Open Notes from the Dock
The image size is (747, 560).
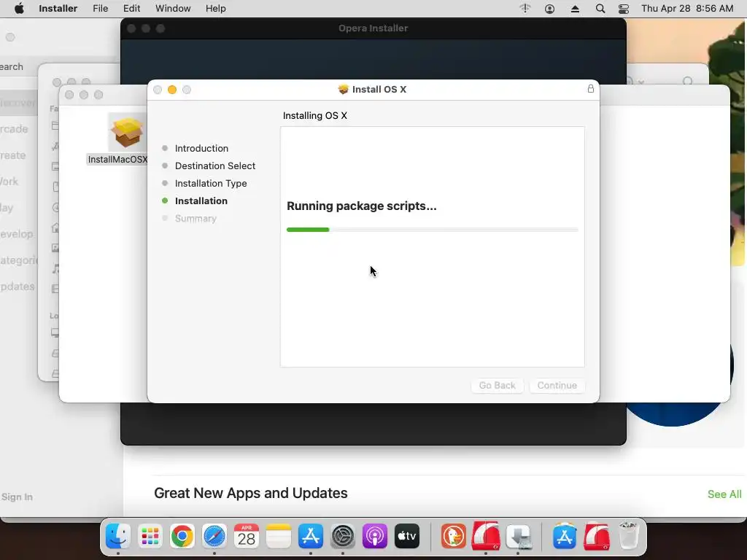pos(278,536)
